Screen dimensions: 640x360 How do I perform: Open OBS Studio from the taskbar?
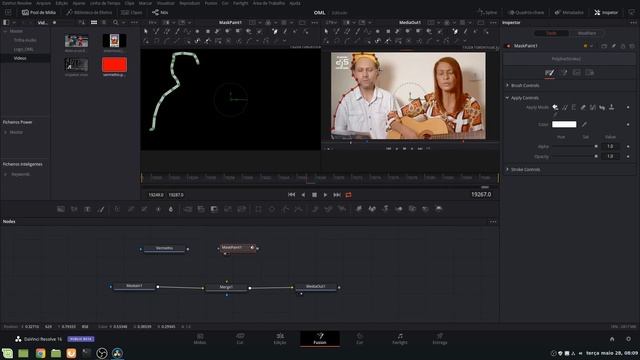click(x=102, y=353)
